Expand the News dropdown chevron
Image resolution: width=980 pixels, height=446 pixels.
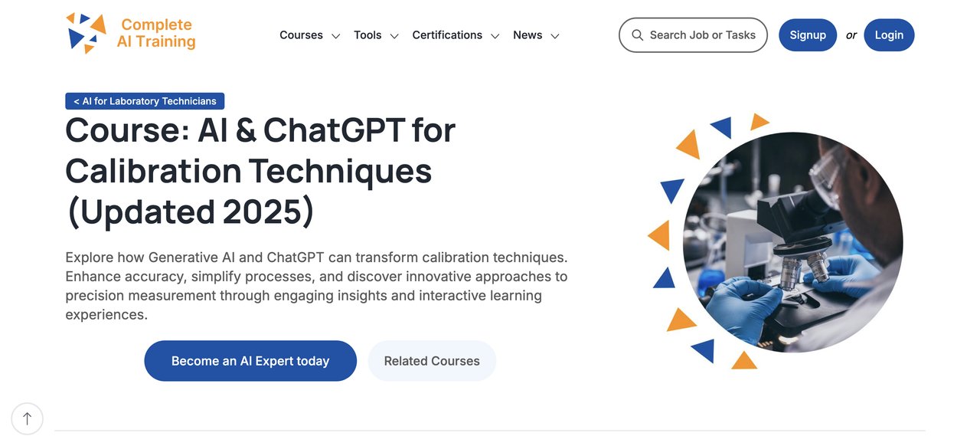pyautogui.click(x=555, y=36)
